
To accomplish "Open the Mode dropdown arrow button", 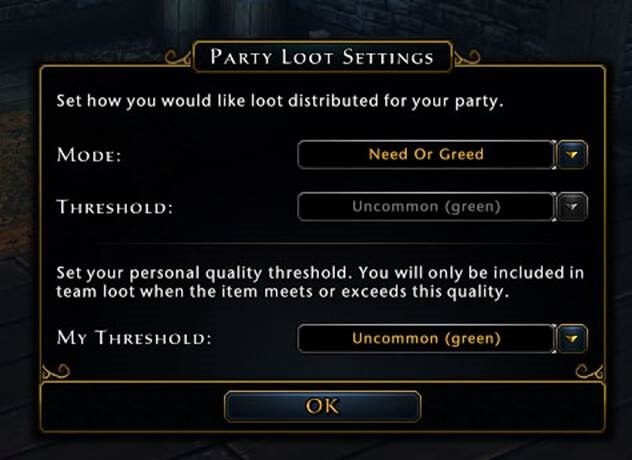I will [x=572, y=154].
